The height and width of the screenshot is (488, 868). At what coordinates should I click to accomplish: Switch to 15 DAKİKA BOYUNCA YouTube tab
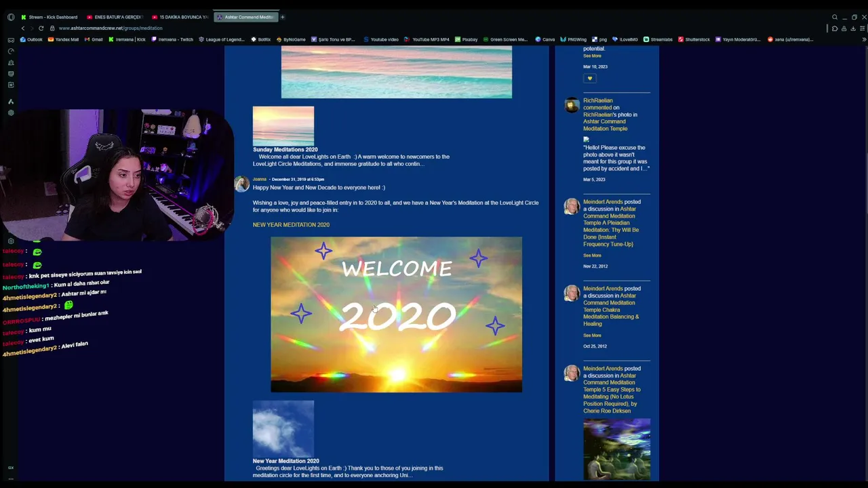coord(180,17)
